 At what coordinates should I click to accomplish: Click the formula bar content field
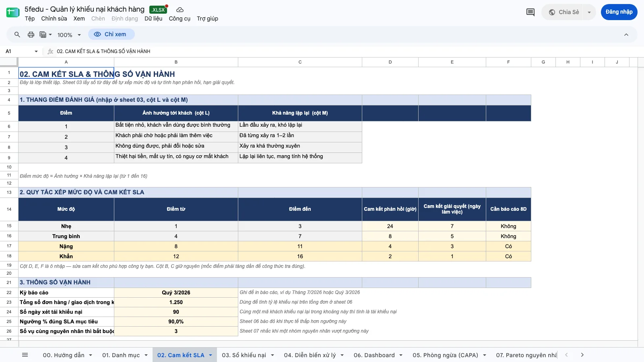(346, 51)
